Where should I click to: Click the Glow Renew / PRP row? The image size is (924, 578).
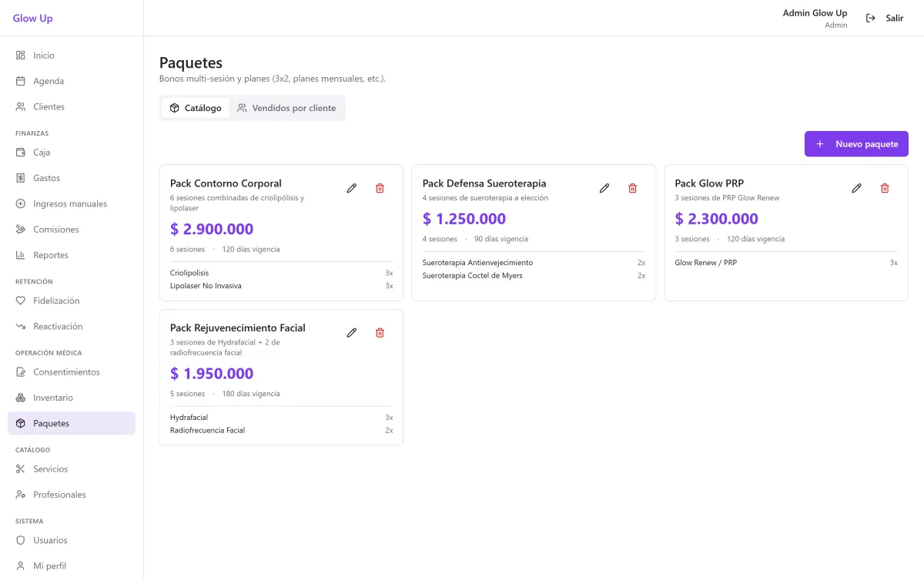(786, 263)
